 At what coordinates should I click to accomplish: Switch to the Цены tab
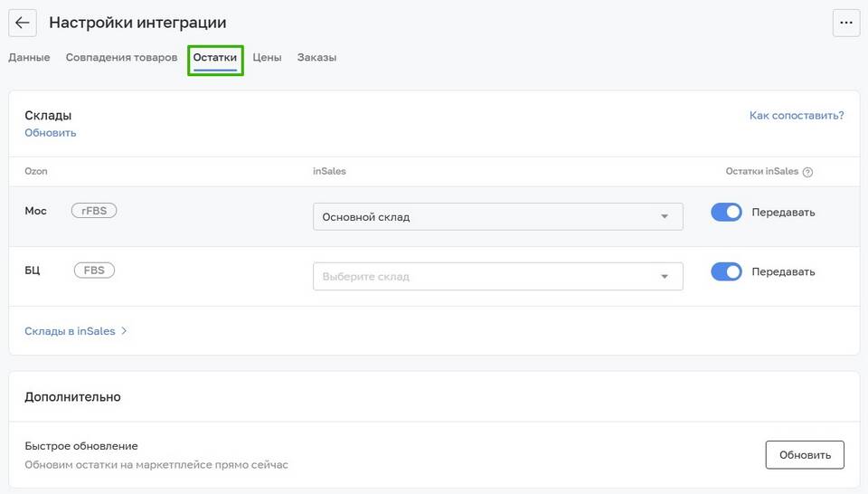pos(267,58)
